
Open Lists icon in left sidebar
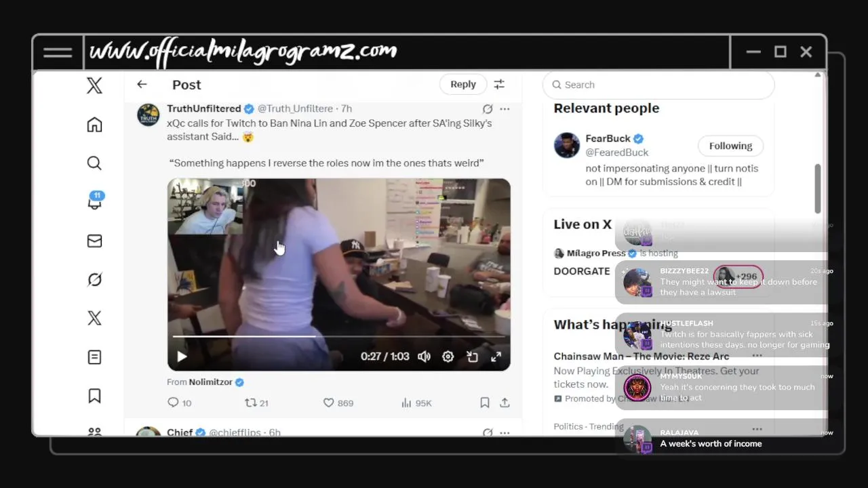click(x=94, y=357)
